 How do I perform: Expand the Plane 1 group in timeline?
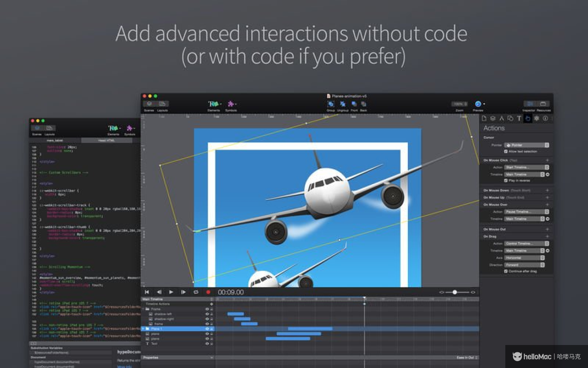coord(143,329)
